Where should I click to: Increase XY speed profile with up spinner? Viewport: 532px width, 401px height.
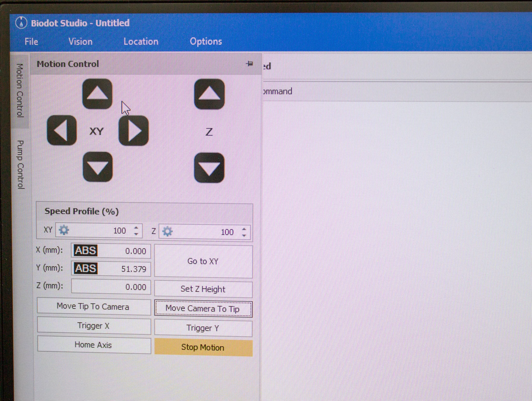click(136, 228)
